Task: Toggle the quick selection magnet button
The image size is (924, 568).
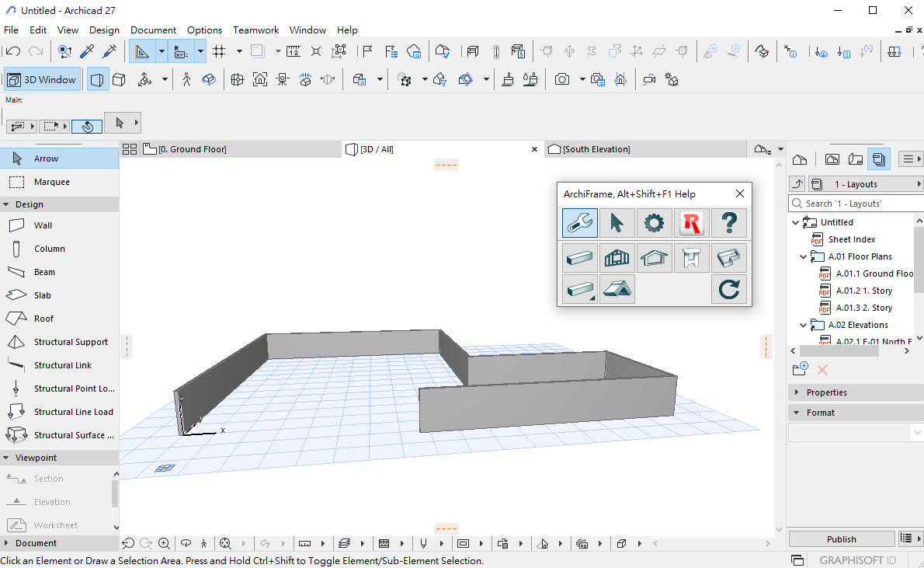Action: click(87, 126)
